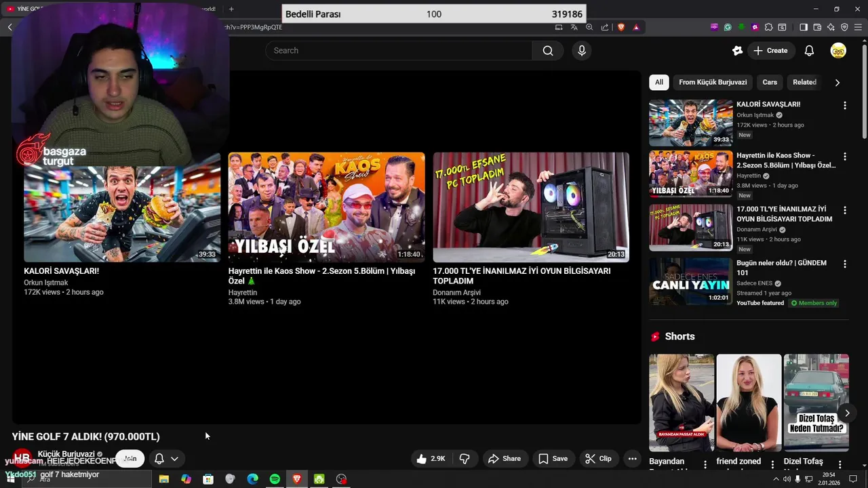Start voice search with microphone icon
Viewport: 868px width, 488px height.
click(581, 50)
